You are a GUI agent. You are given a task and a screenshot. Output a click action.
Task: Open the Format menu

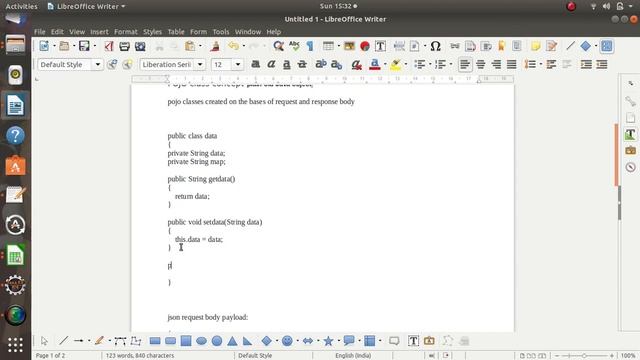(x=126, y=31)
